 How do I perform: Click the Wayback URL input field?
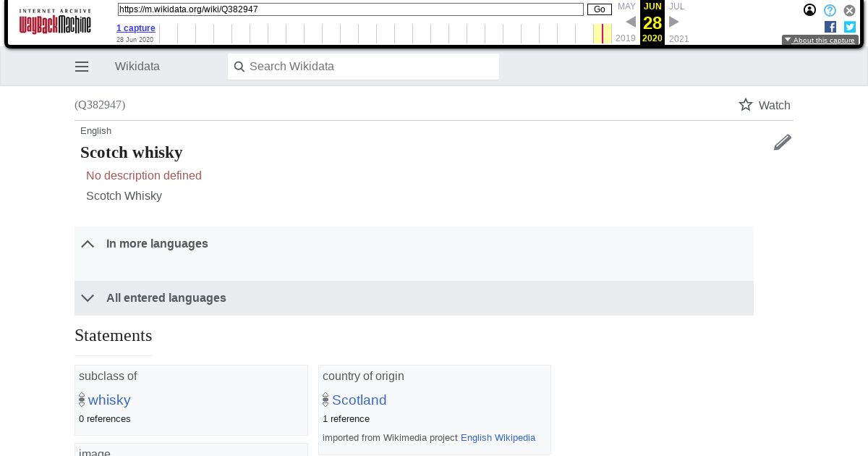(x=351, y=9)
